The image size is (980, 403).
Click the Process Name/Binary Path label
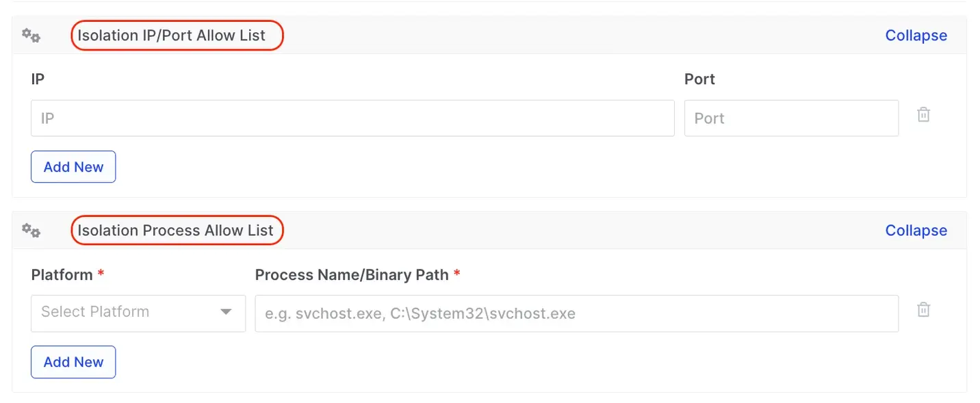click(x=352, y=275)
